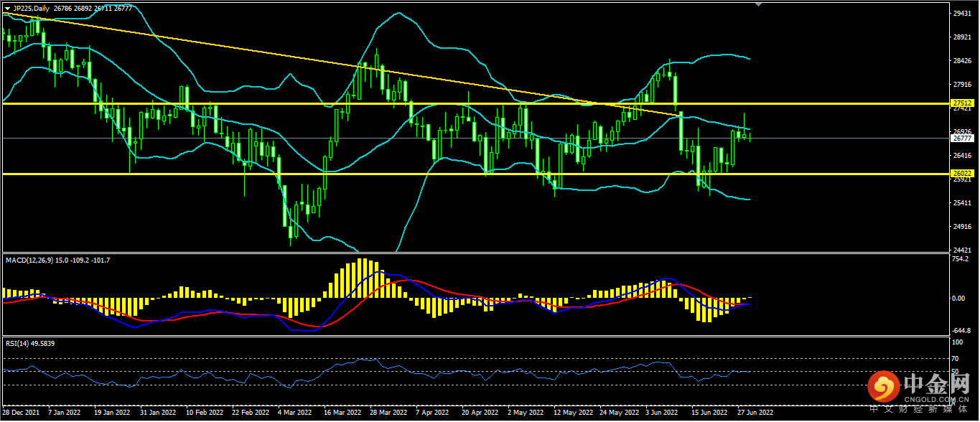Open the chart menu triangle beside JP225,Daily
The width and height of the screenshot is (980, 422).
click(x=7, y=9)
